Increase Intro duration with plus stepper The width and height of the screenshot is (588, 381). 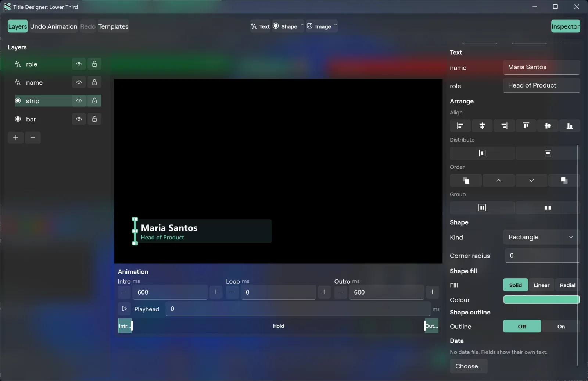coord(216,292)
